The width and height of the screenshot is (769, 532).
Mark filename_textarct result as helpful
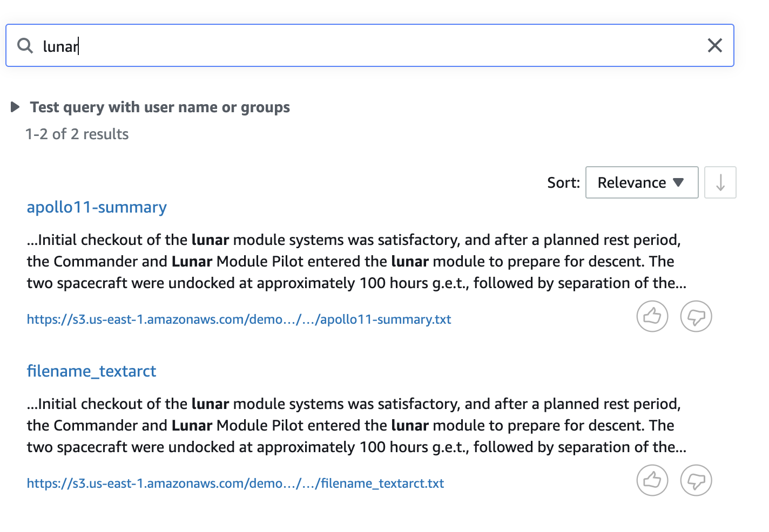[x=652, y=480]
